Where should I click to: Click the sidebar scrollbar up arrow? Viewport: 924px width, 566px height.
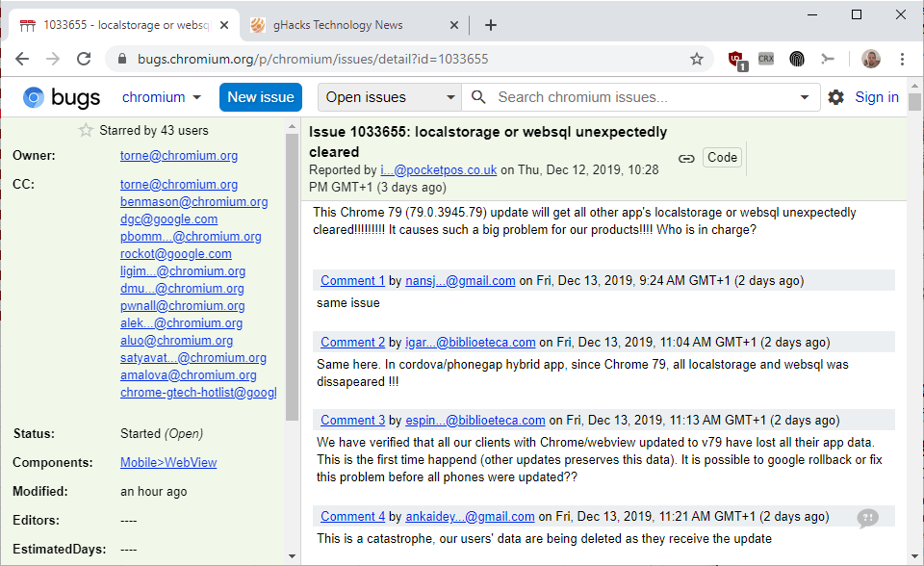pos(293,126)
